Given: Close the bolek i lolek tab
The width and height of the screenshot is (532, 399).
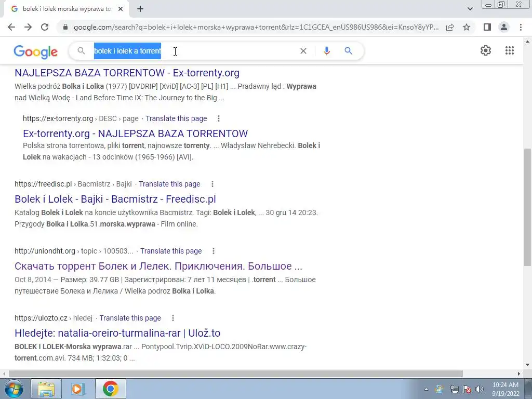Looking at the screenshot, I should pyautogui.click(x=121, y=9).
